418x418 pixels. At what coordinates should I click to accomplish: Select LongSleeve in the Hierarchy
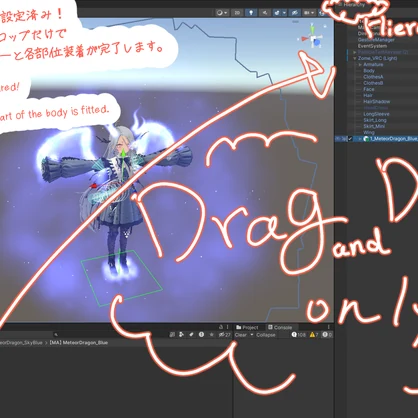click(376, 114)
